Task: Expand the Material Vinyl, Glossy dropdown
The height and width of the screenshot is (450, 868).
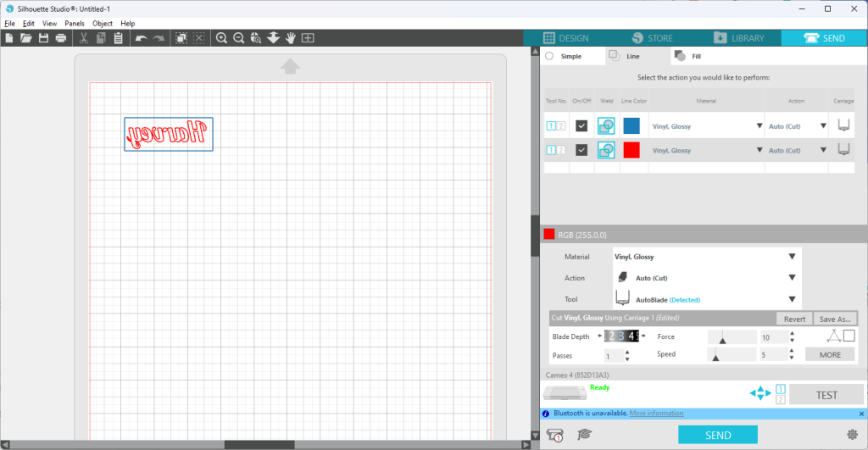Action: [x=707, y=257]
